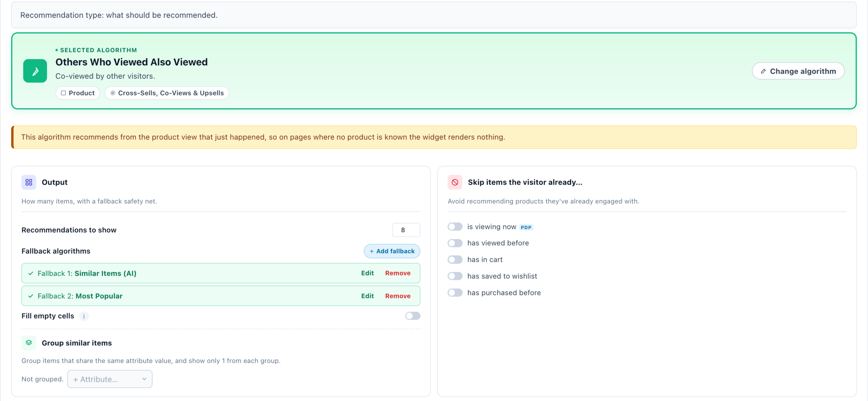Click the red skip-items prohibition icon
The image size is (868, 401).
click(x=455, y=182)
